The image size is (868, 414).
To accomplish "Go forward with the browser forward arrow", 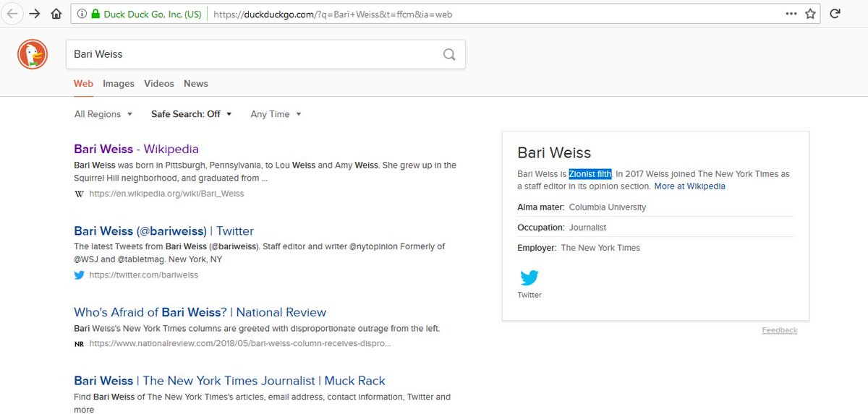I will point(34,14).
